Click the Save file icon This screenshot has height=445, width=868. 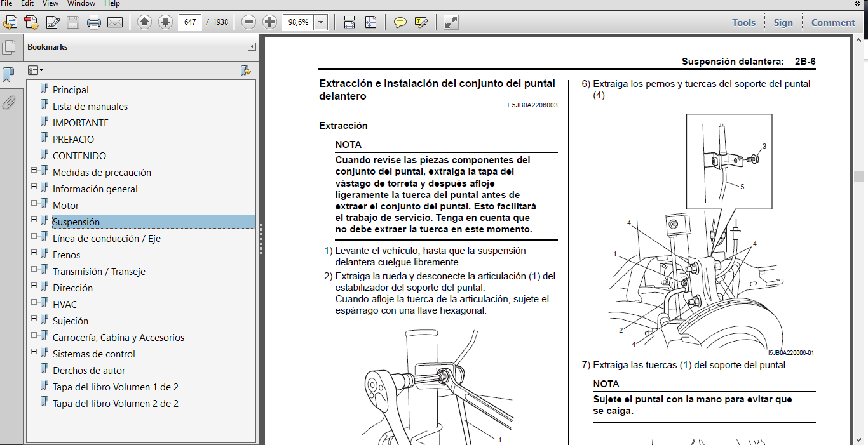click(x=72, y=22)
